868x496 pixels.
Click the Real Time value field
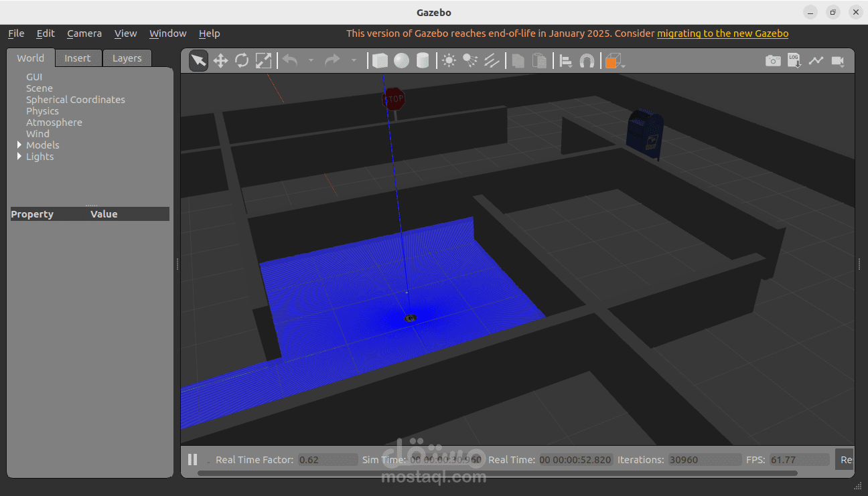[x=576, y=460]
